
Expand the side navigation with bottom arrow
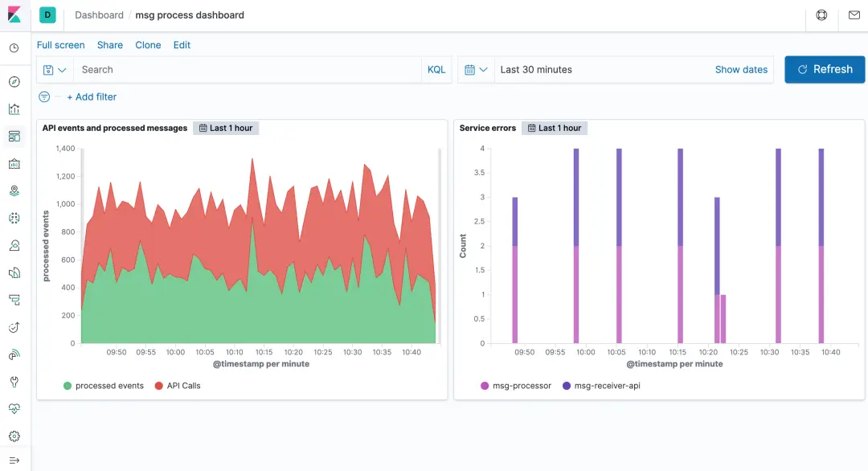pyautogui.click(x=14, y=461)
